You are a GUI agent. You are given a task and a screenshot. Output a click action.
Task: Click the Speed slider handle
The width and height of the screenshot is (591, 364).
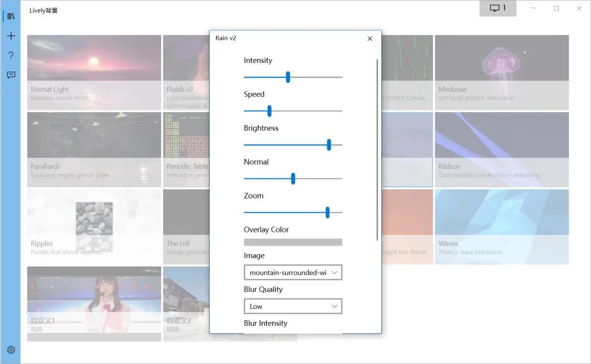(269, 111)
